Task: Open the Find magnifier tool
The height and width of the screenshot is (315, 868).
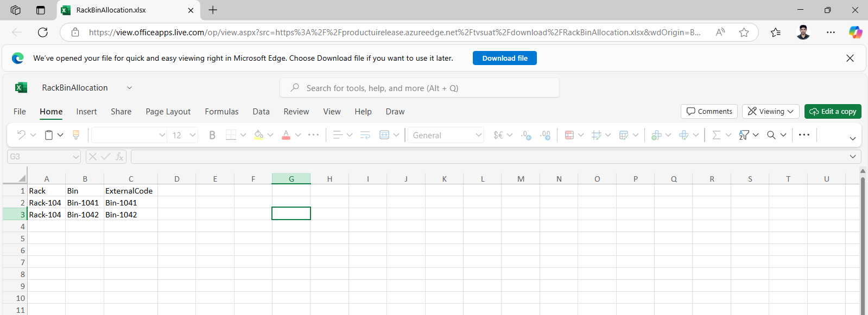Action: [x=771, y=135]
